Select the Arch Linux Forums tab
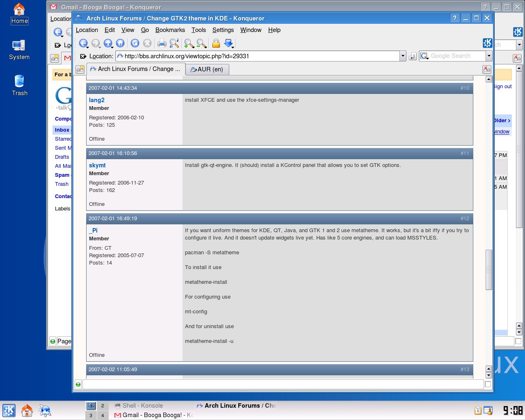This screenshot has height=420, width=525. [x=135, y=69]
